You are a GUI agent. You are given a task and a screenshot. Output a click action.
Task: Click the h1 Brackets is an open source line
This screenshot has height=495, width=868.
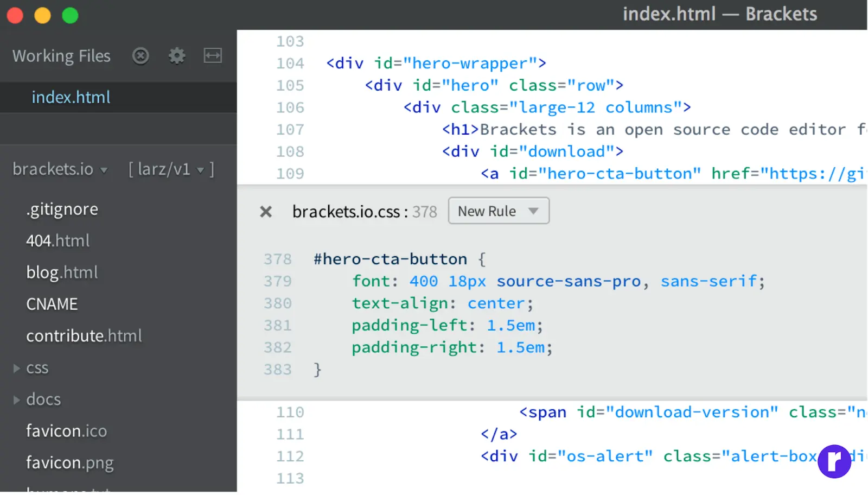tap(654, 130)
